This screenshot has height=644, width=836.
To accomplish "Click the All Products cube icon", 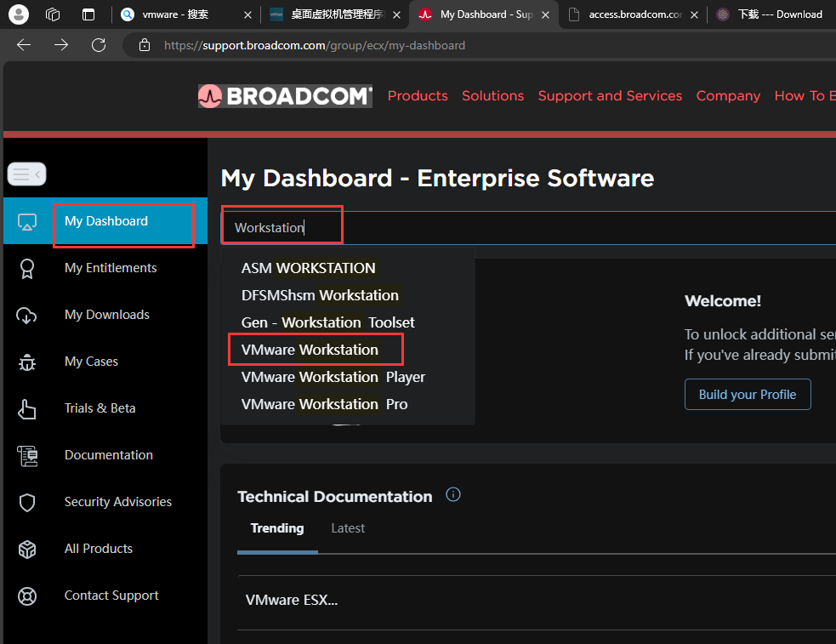I will pos(27,550).
